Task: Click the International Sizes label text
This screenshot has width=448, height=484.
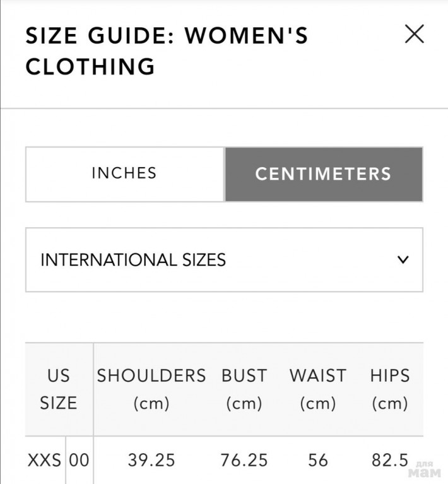Action: [x=133, y=260]
